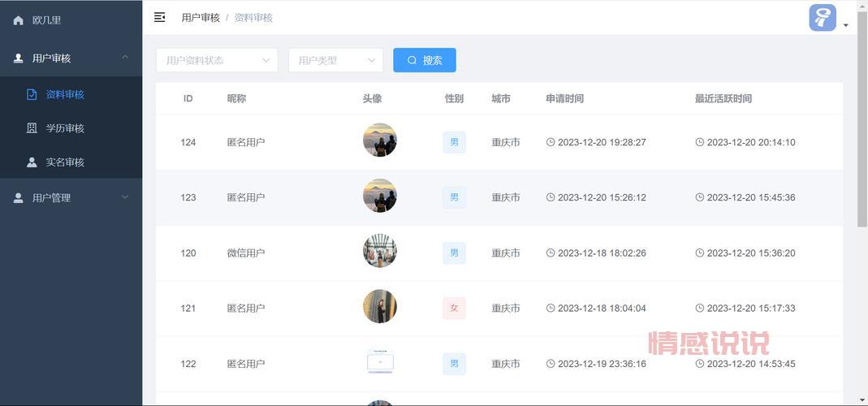Image resolution: width=868 pixels, height=406 pixels.
Task: Click the clock icon before 2023-12-18 18:04:04
Action: (x=551, y=308)
